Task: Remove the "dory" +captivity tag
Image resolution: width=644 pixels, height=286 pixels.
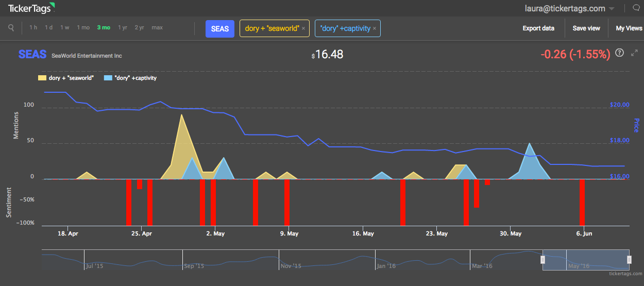Action: (375, 29)
